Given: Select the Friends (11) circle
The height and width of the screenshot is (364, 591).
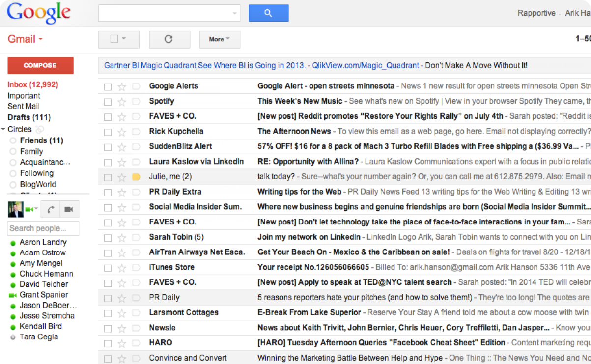Looking at the screenshot, I should tap(41, 140).
